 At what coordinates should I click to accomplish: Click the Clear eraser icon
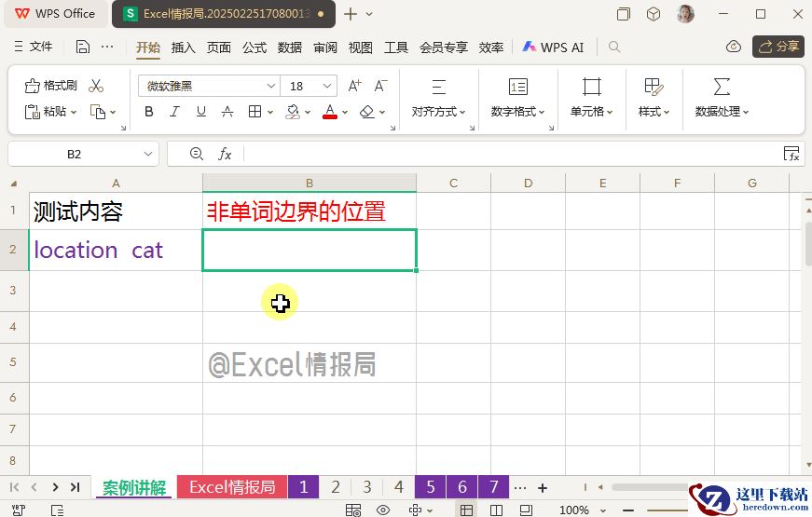tap(367, 111)
